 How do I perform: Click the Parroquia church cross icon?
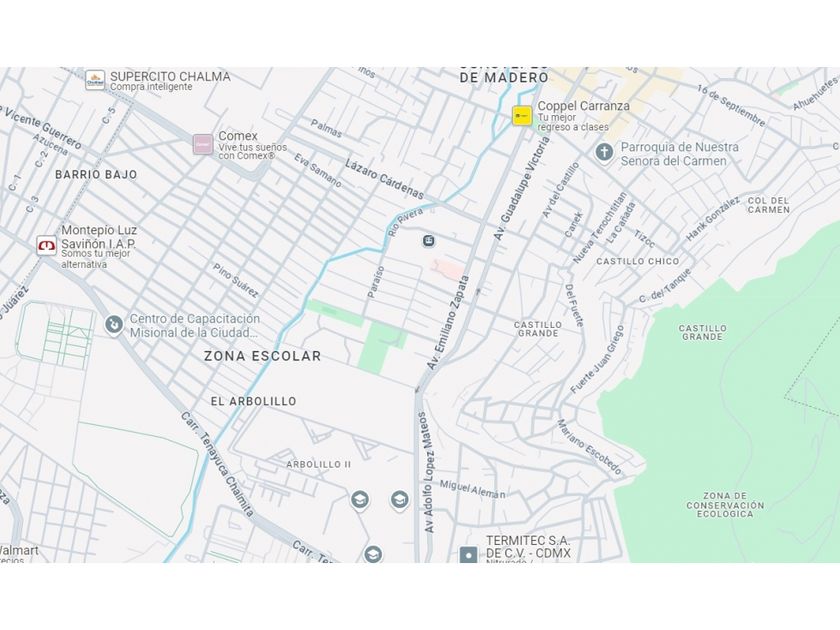(604, 153)
